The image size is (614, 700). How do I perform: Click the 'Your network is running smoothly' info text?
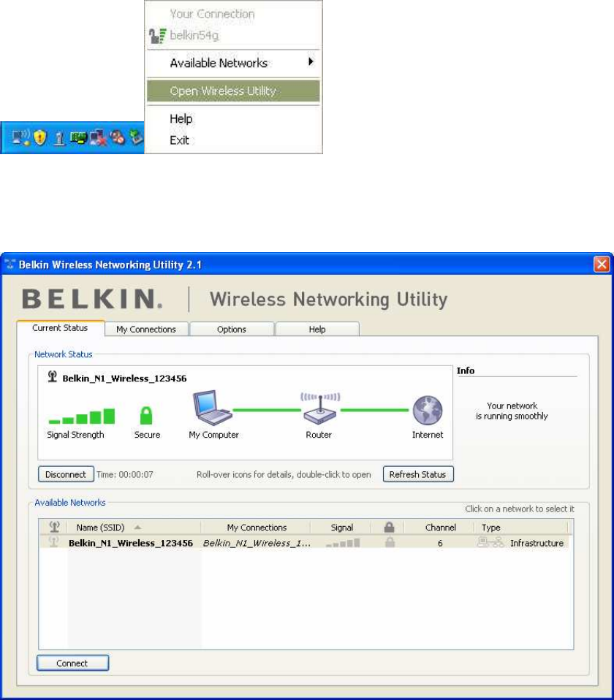512,411
